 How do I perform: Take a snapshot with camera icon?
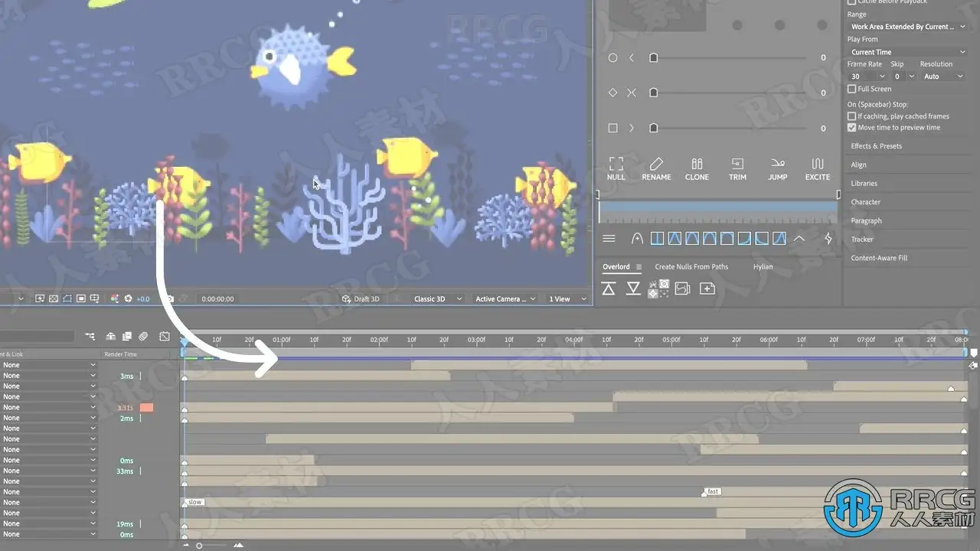(169, 298)
